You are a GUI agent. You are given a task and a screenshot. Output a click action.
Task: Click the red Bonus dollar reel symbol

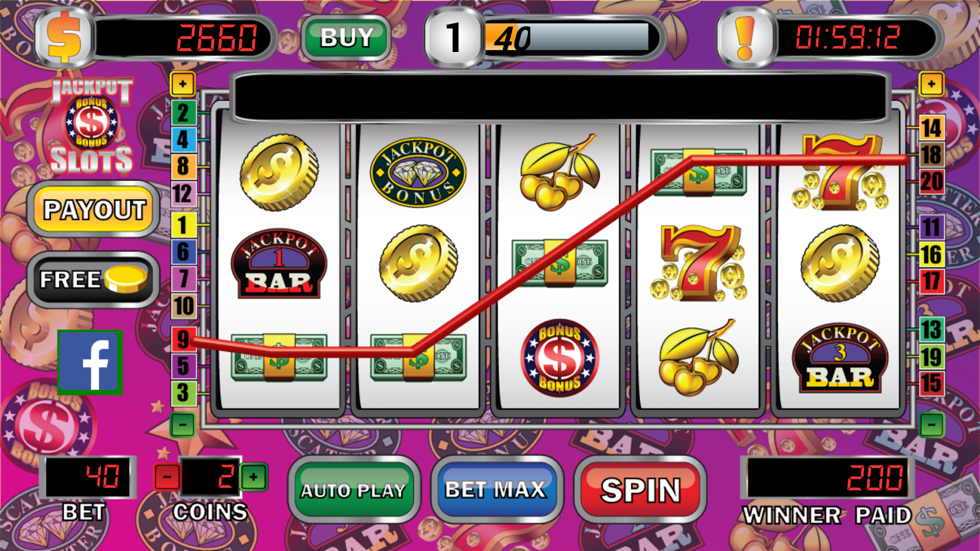tap(559, 358)
